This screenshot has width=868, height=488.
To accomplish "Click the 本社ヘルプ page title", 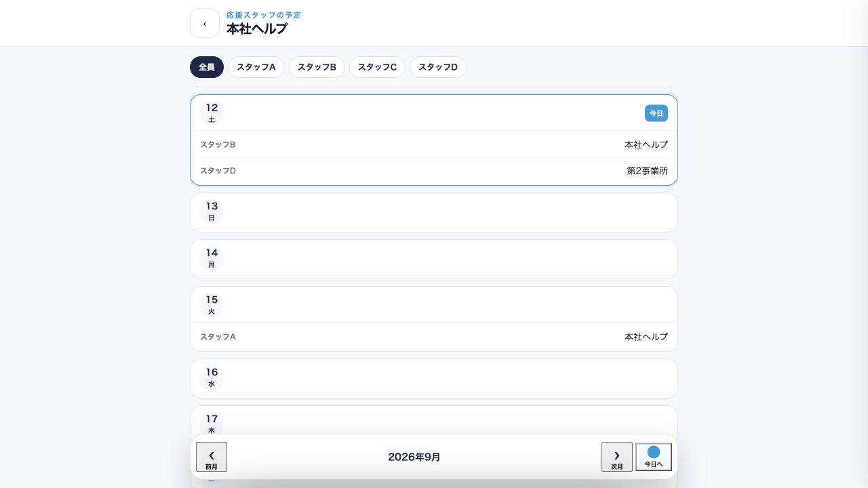I will click(257, 29).
